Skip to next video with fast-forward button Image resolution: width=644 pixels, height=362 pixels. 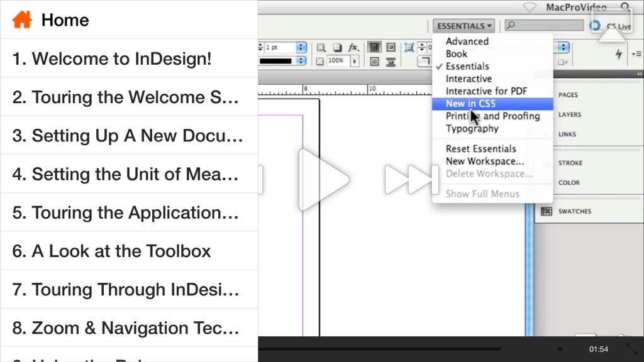(x=411, y=180)
